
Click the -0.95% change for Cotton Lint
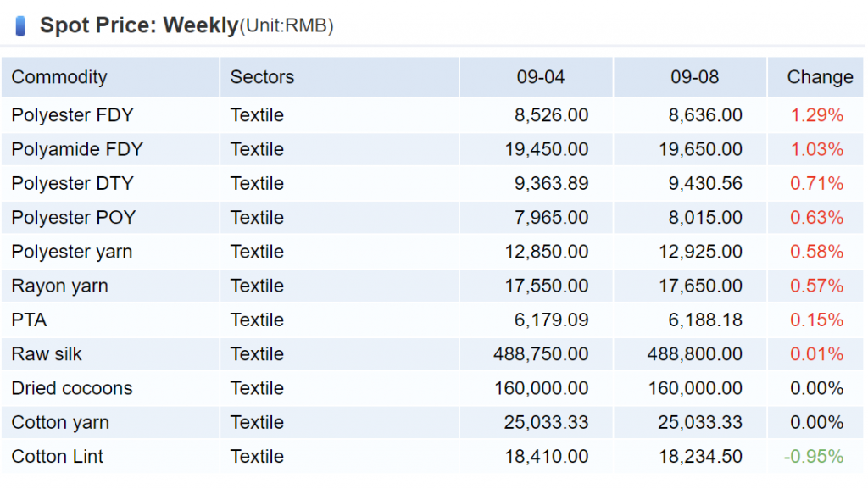(814, 456)
